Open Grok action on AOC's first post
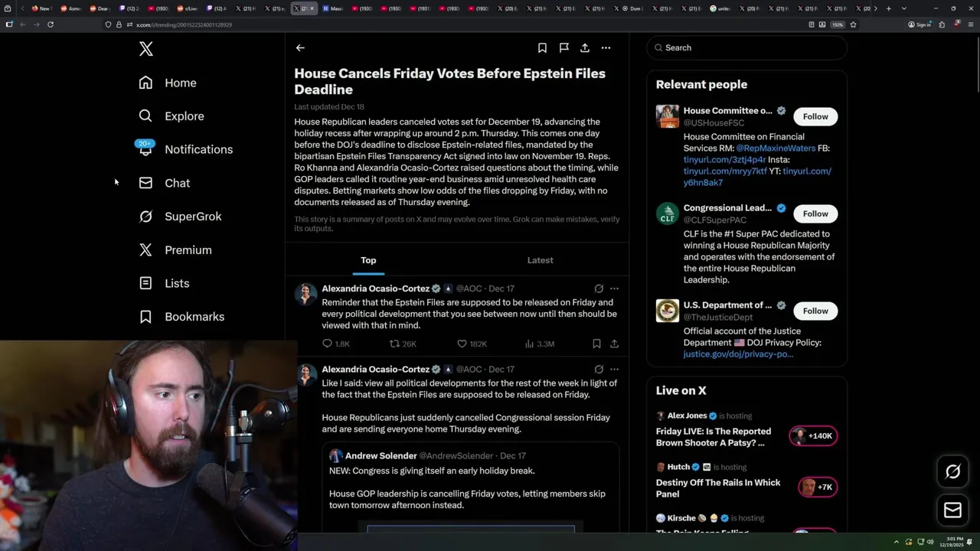Image resolution: width=980 pixels, height=551 pixels. [x=599, y=289]
